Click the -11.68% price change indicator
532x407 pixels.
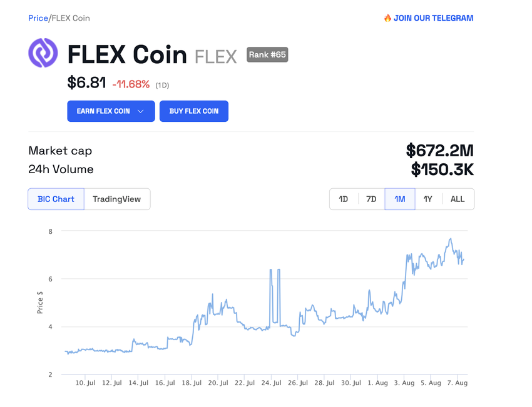[130, 84]
